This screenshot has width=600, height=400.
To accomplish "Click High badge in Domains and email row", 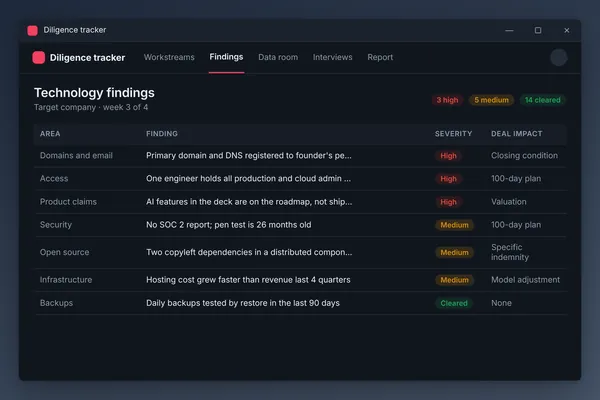I will pos(448,156).
